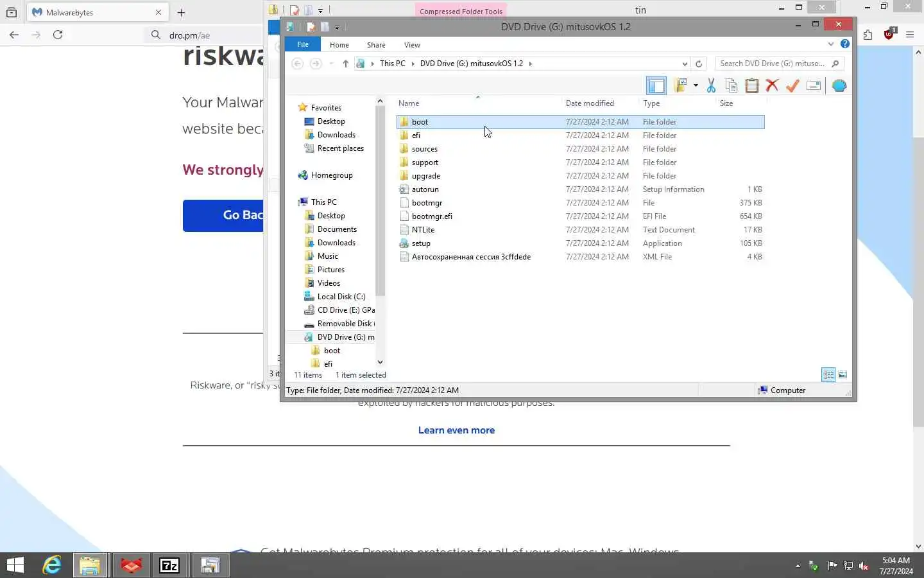924x578 pixels.
Task: Open the File ribbon tab
Action: (x=303, y=44)
